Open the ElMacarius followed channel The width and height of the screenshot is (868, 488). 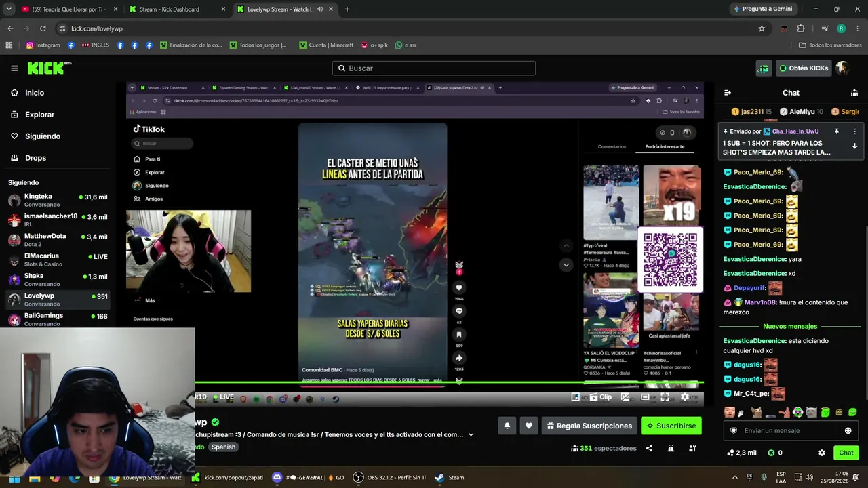tap(58, 260)
